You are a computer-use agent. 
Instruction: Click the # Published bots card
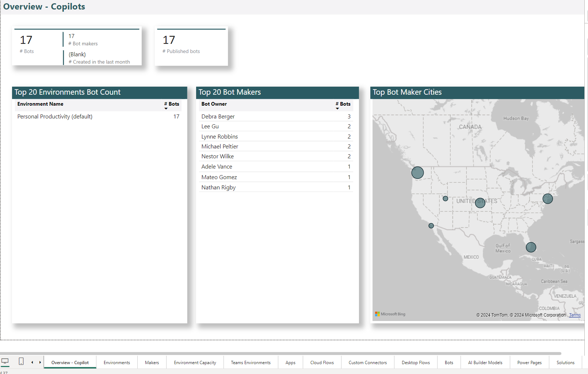click(192, 46)
